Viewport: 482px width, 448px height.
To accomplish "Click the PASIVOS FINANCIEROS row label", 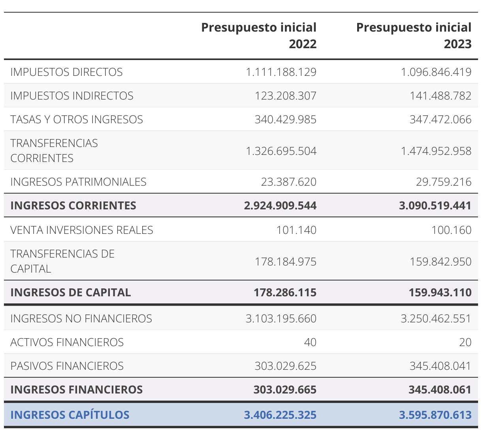I will pos(67,366).
